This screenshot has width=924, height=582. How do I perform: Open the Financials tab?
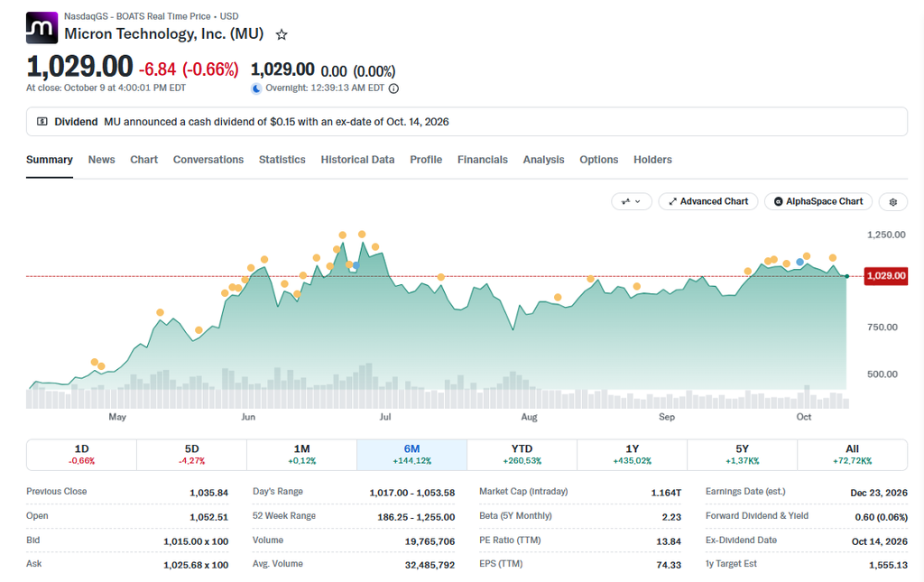click(483, 160)
